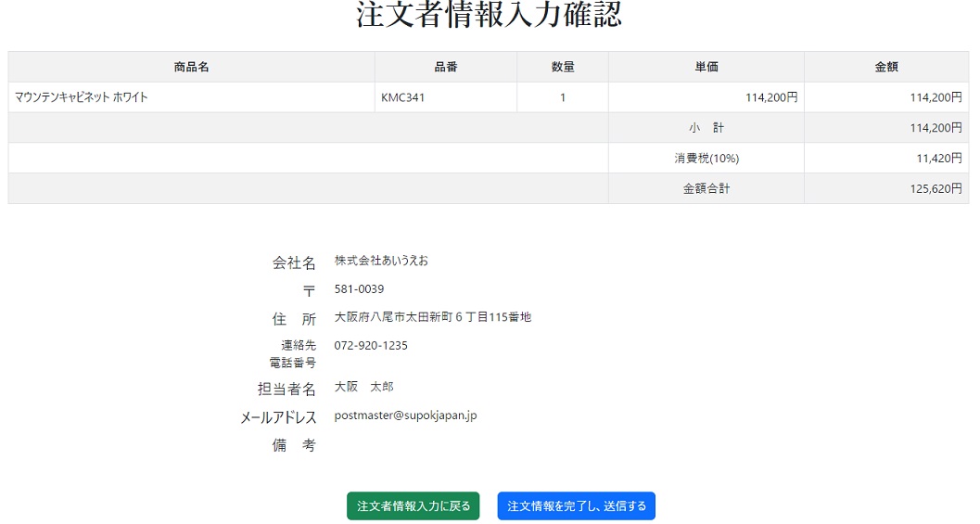
Task: Click the 注文者情報入力に戻る green button
Action: click(x=414, y=505)
